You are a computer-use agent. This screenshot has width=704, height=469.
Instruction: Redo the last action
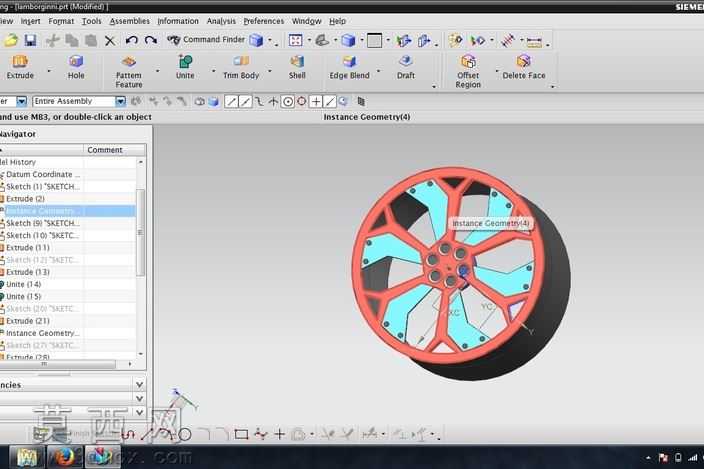151,40
